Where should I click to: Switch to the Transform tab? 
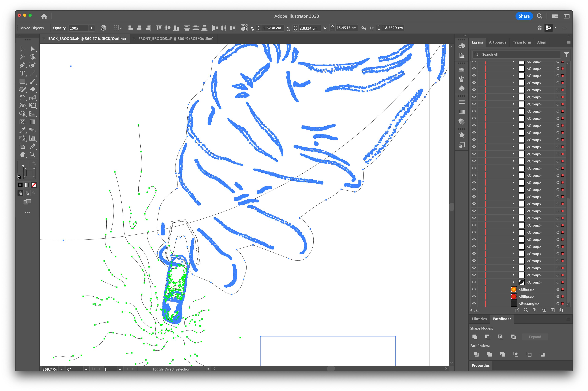[x=522, y=42]
